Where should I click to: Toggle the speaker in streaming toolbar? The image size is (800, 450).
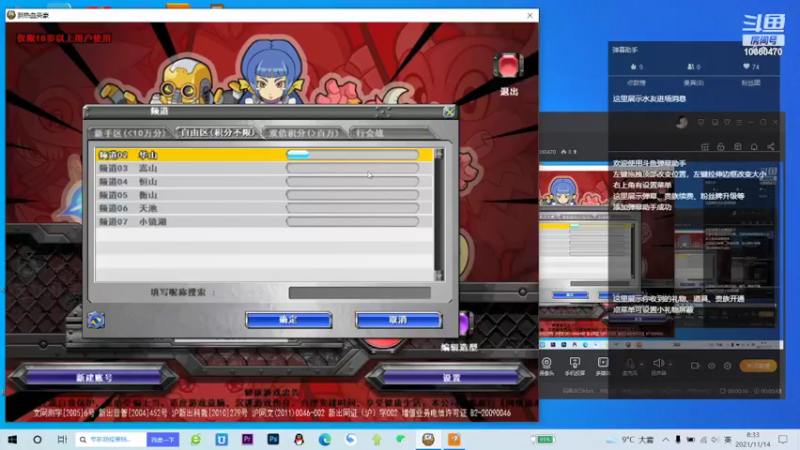(x=658, y=363)
